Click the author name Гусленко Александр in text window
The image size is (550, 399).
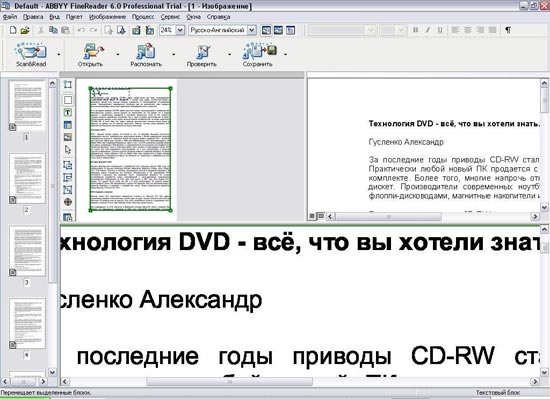click(x=406, y=142)
